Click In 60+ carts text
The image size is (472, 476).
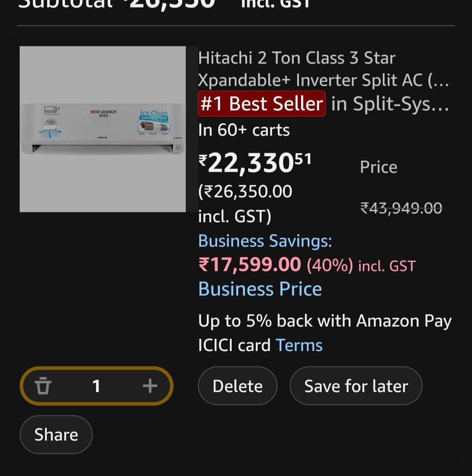click(243, 130)
